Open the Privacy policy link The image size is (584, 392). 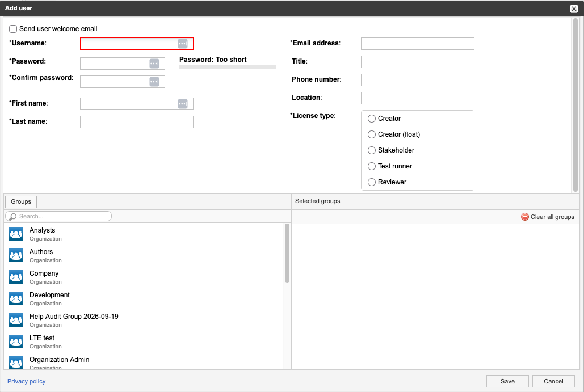27,381
